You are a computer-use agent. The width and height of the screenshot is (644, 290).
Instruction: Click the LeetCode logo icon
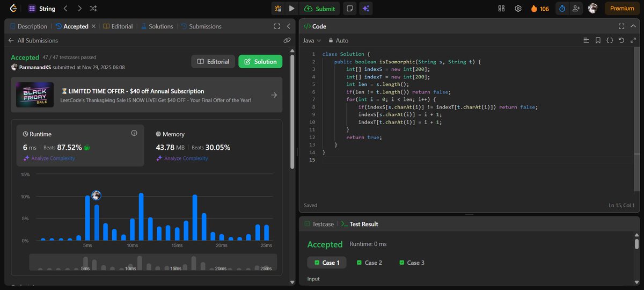pos(12,9)
